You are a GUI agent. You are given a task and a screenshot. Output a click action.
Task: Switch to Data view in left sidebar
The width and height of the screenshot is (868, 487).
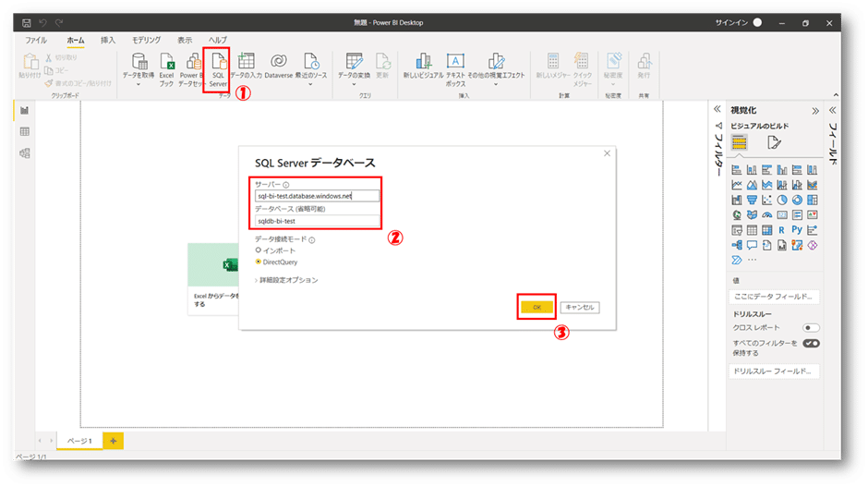tap(24, 132)
